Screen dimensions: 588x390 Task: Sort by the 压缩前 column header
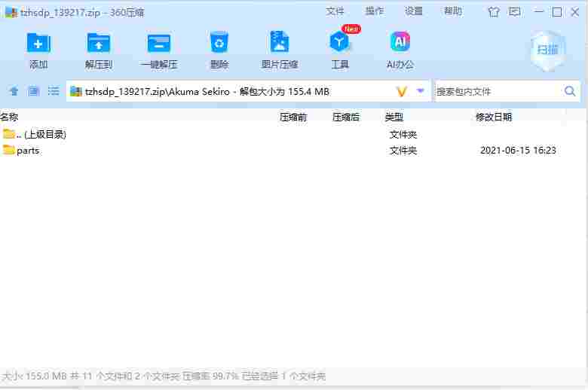[x=293, y=117]
